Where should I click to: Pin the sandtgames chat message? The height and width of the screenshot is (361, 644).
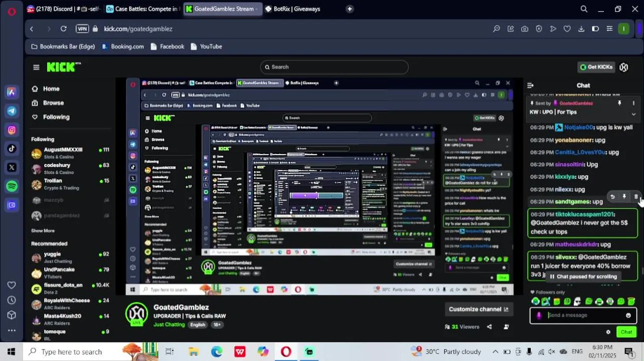coord(624,197)
